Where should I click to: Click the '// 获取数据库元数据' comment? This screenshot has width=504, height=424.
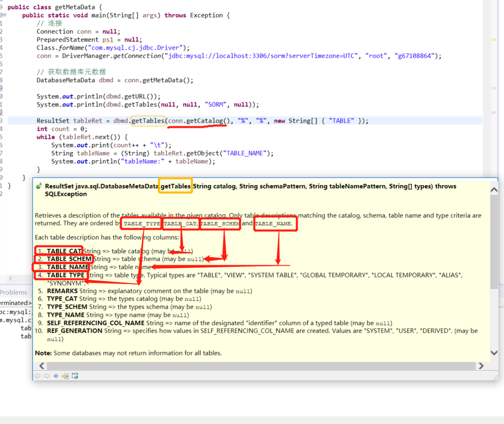tap(71, 72)
